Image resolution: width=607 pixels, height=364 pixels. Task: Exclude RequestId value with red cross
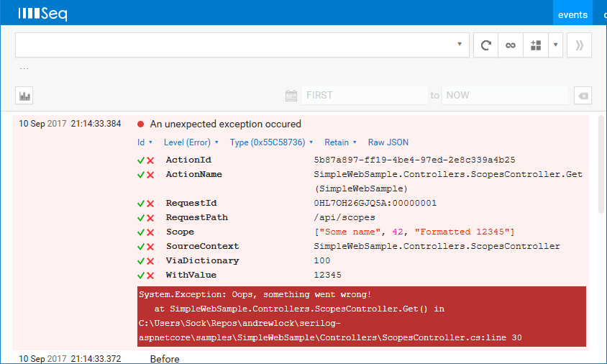[x=150, y=204]
